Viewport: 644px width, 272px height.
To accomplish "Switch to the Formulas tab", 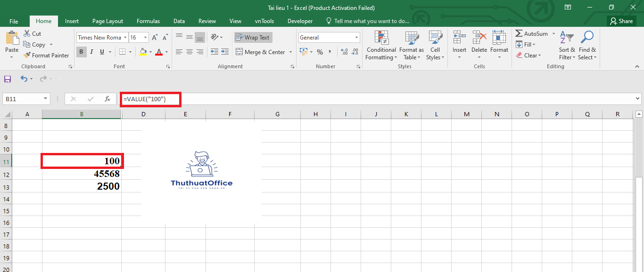I will click(148, 21).
